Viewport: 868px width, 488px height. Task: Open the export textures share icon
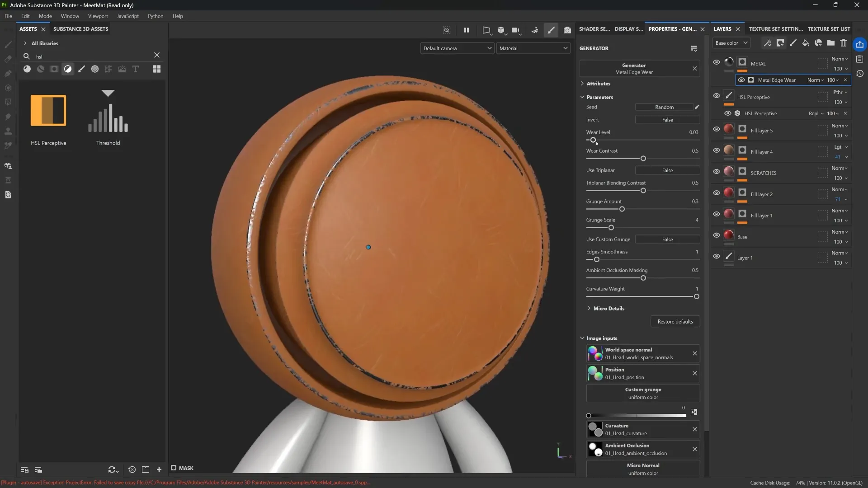(860, 44)
